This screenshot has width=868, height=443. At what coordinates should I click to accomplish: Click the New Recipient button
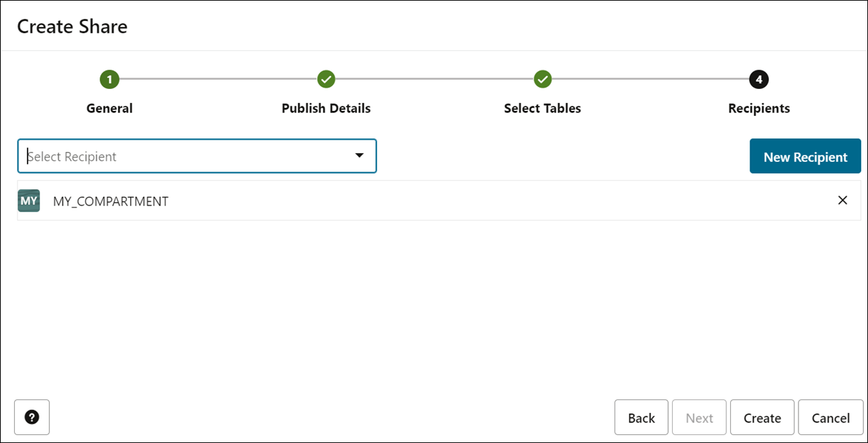[x=804, y=157]
